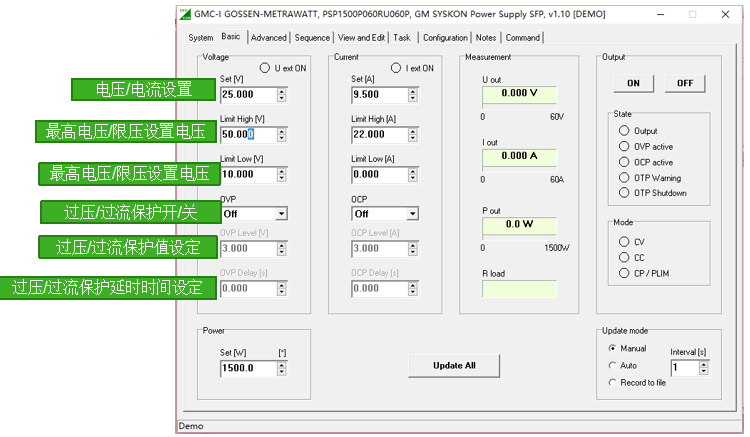Image resolution: width=750 pixels, height=437 pixels.
Task: Open the Configuration tab
Action: pos(444,38)
